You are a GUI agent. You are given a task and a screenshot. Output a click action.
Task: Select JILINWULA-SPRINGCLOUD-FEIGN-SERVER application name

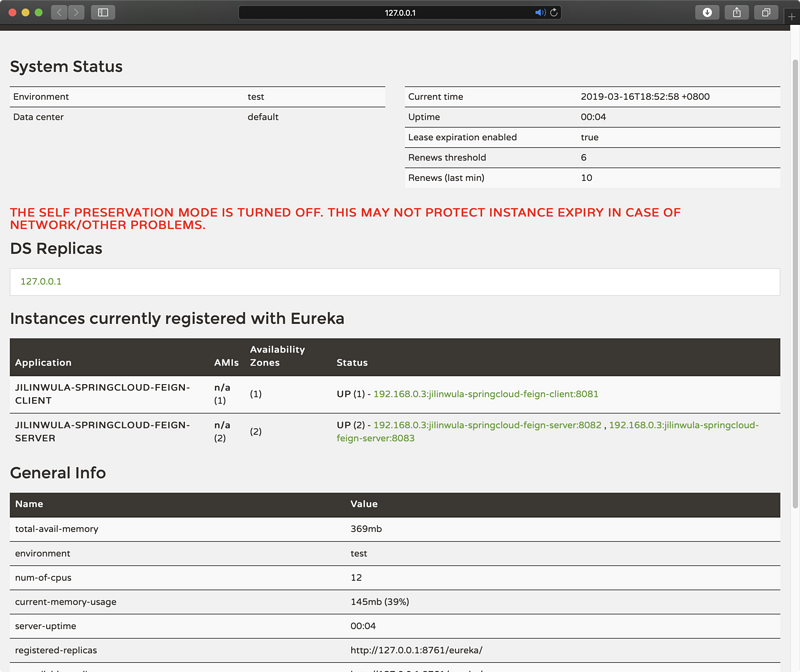[x=102, y=432]
